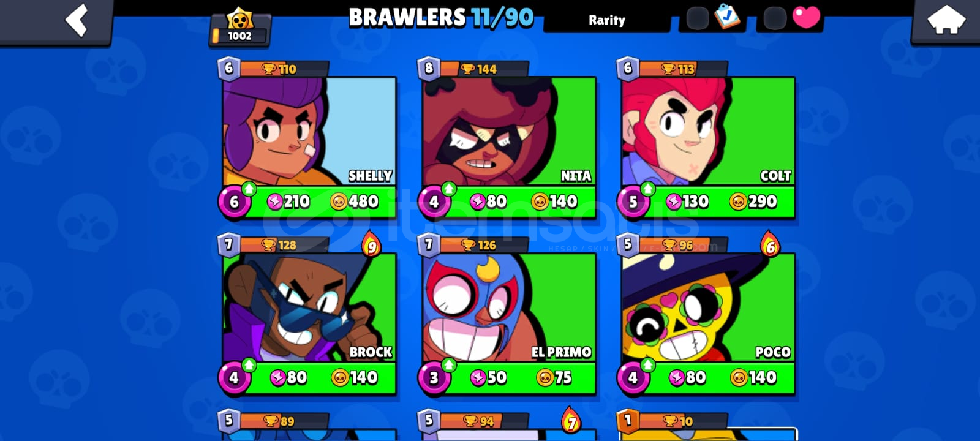Tap Colt's power points 130 indicator
The height and width of the screenshot is (441, 980).
[x=687, y=202]
